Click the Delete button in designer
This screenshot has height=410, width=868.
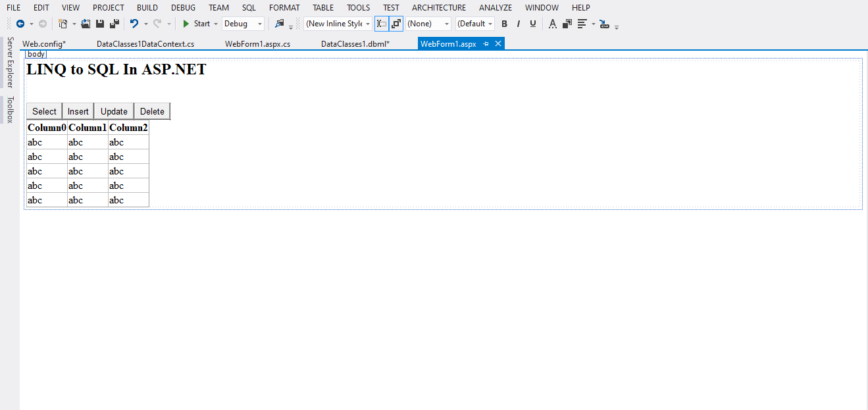coord(153,111)
